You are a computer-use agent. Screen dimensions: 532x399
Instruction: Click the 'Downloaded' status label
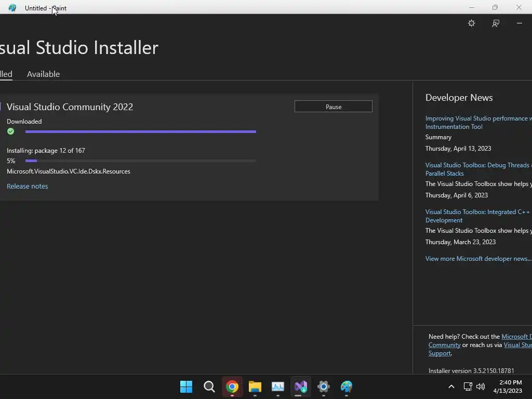pos(24,122)
